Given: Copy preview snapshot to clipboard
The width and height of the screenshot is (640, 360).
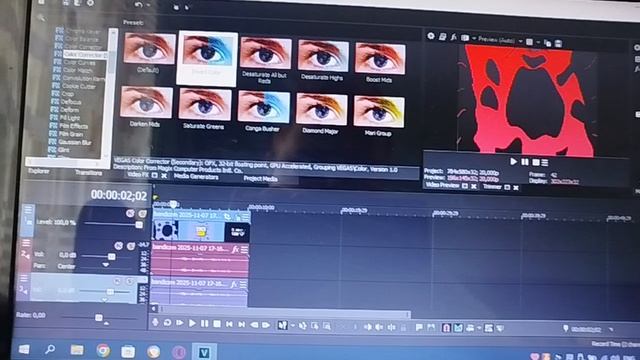Looking at the screenshot, I should [548, 43].
